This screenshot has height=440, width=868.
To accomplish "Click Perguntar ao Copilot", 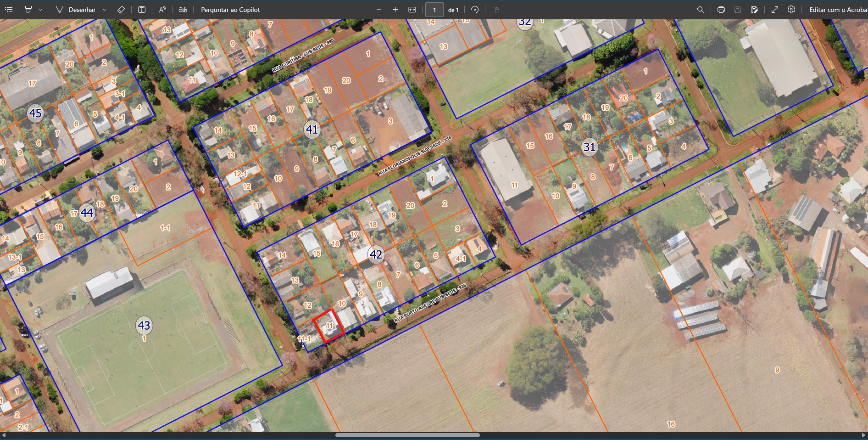I will point(230,10).
